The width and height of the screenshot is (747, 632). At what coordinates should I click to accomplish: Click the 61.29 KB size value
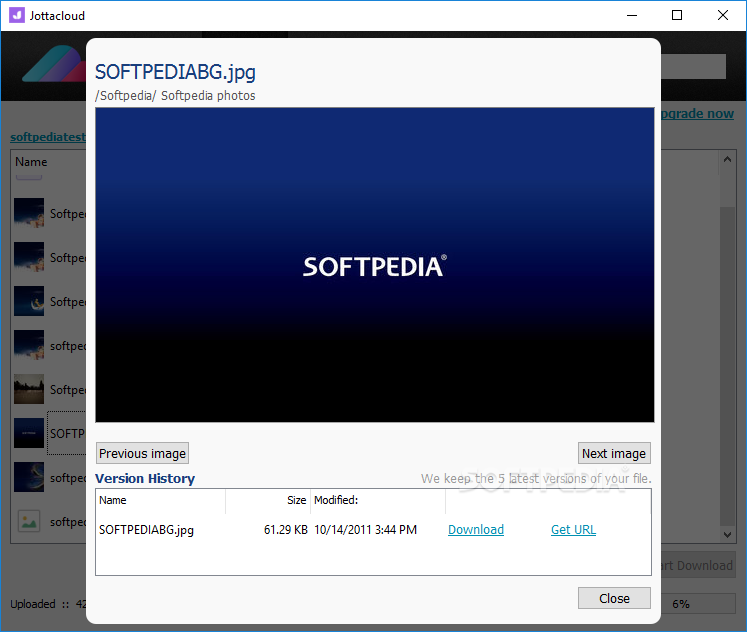tap(285, 530)
